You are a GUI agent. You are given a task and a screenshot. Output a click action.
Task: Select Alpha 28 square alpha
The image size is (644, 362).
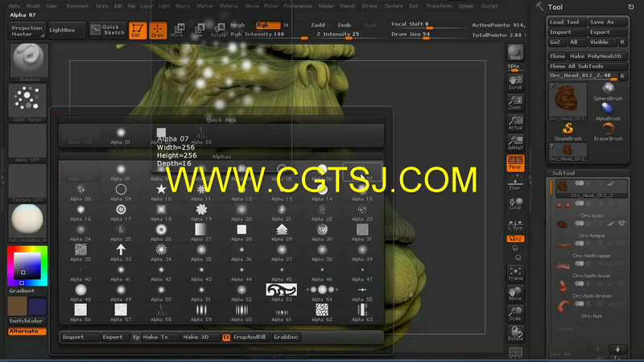tap(242, 232)
